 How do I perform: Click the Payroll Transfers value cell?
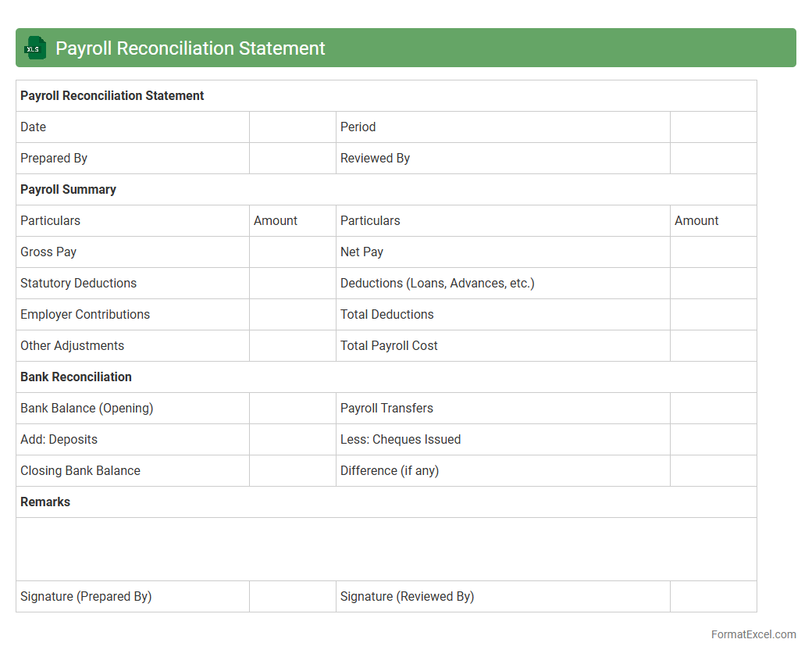coord(713,409)
